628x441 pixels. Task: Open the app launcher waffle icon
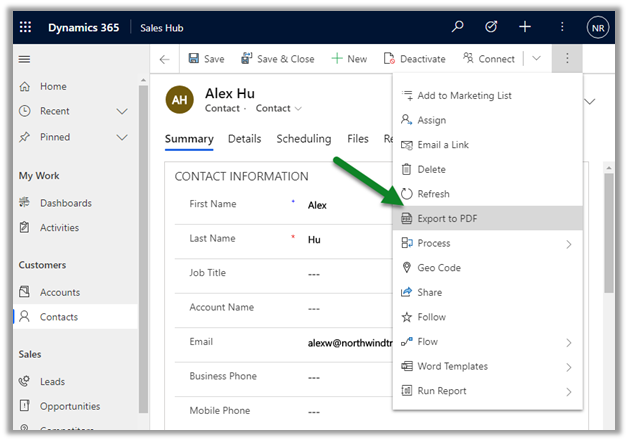(x=26, y=27)
